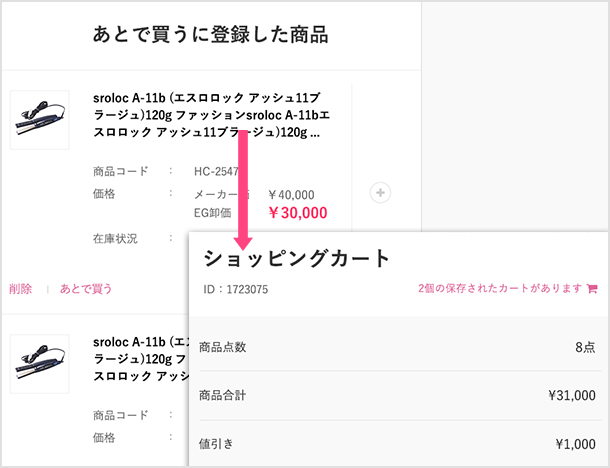Click the HC-2547 product code
610x468 pixels.
coord(216,171)
